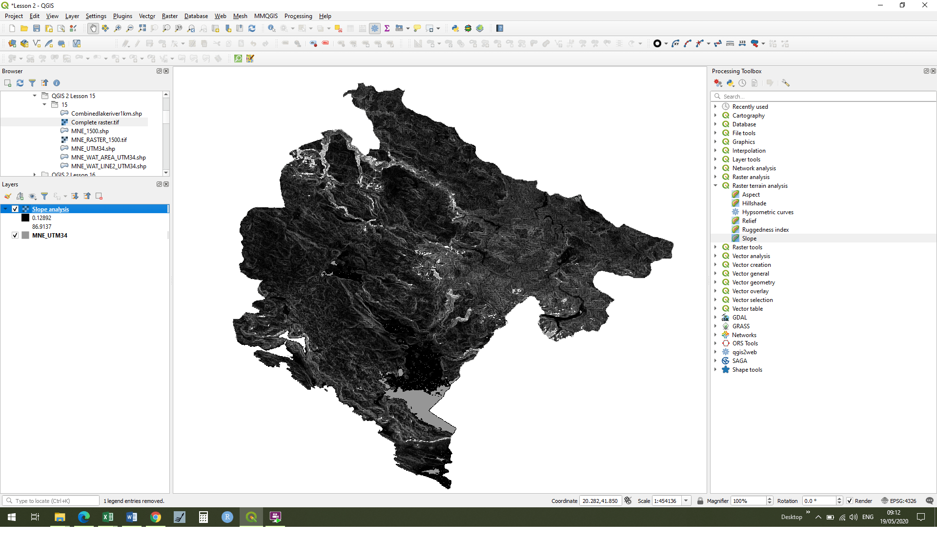Screen dimensions: 937x560
Task: Select the Filter Legend icon in Layers panel
Action: tap(44, 196)
